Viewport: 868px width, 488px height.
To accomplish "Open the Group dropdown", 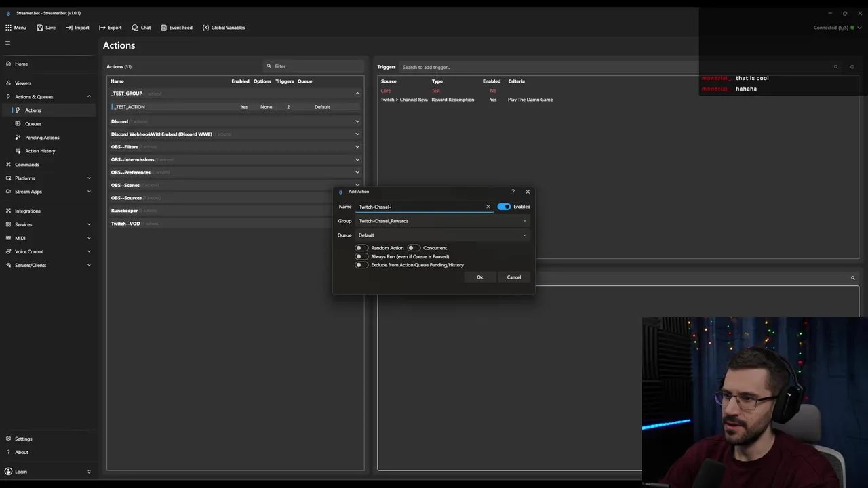I will 442,221.
